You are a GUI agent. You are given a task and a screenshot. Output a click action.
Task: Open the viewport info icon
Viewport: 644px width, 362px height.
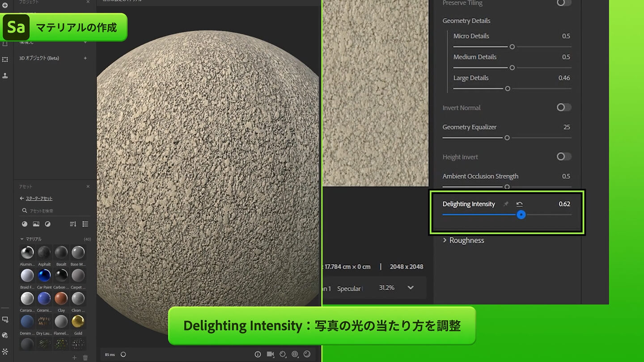tap(258, 354)
